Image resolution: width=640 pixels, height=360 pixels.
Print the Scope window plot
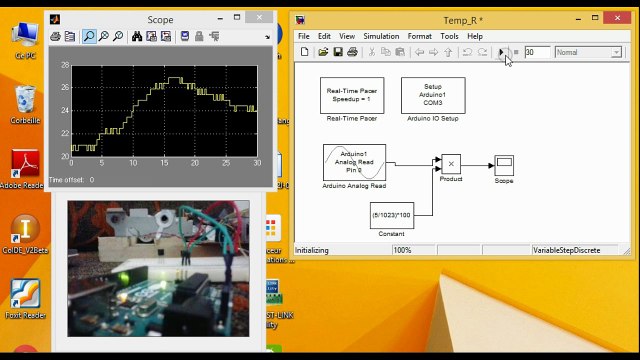(x=55, y=37)
